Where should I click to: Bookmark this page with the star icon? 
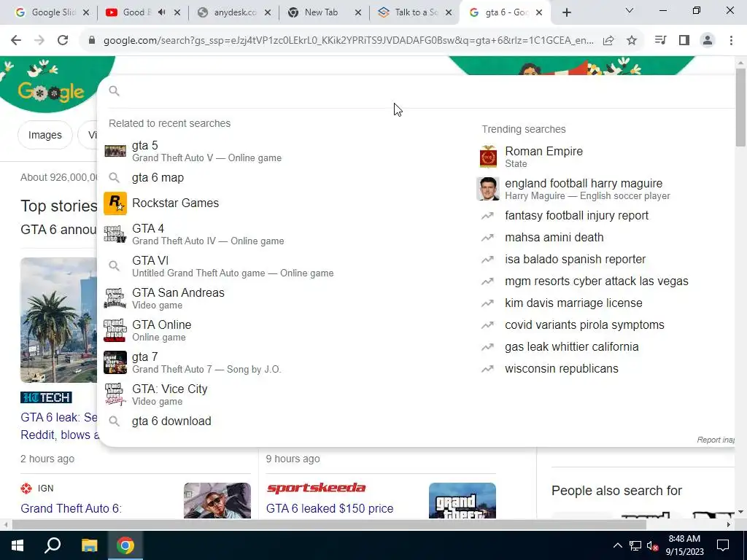click(x=632, y=41)
